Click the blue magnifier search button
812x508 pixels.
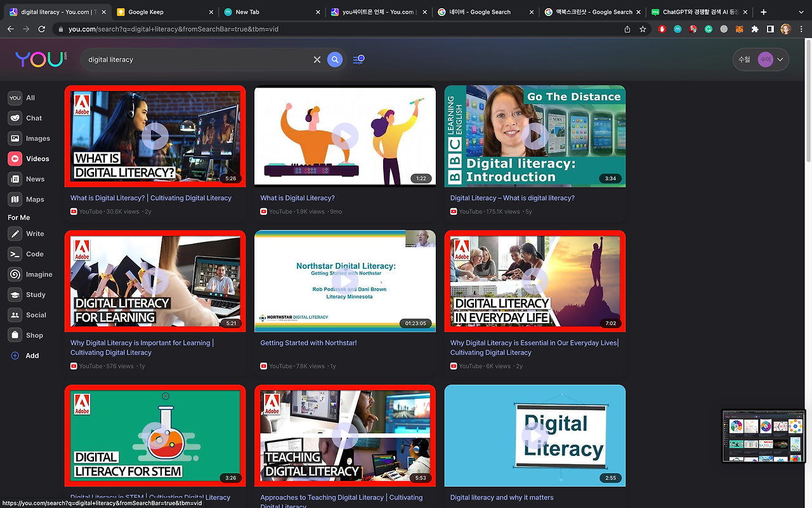click(335, 60)
